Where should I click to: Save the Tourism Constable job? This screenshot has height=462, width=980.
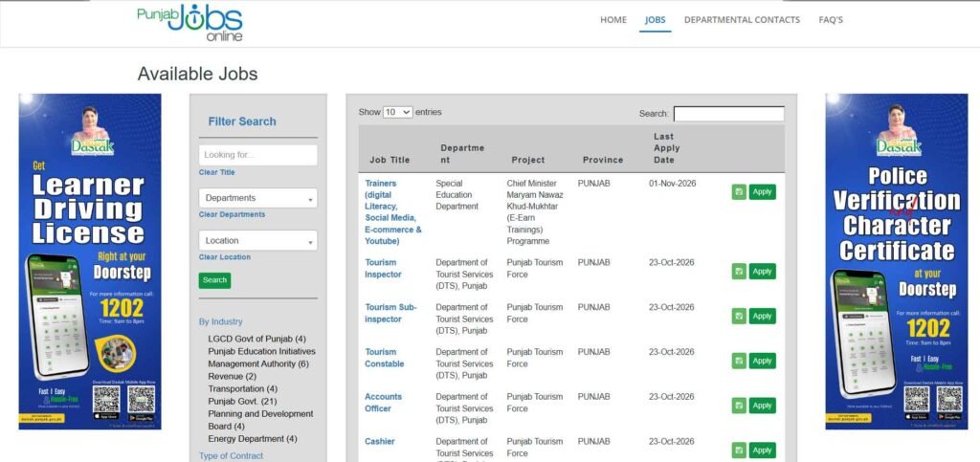tap(740, 361)
